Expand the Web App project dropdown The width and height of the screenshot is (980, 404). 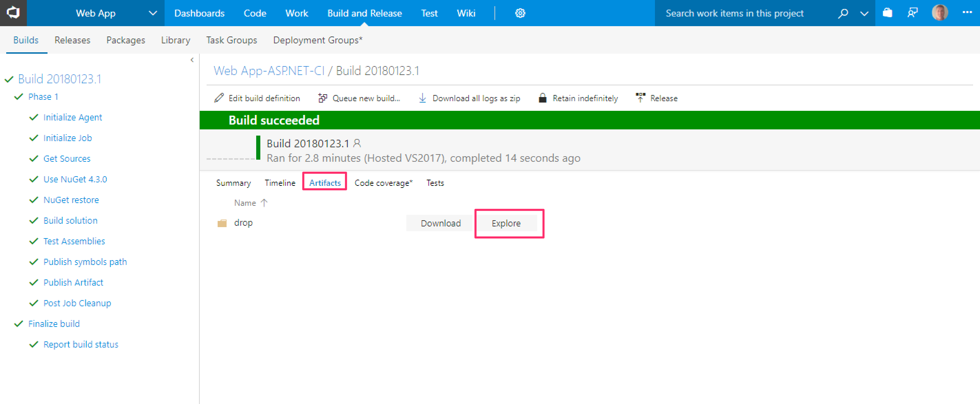pos(153,13)
